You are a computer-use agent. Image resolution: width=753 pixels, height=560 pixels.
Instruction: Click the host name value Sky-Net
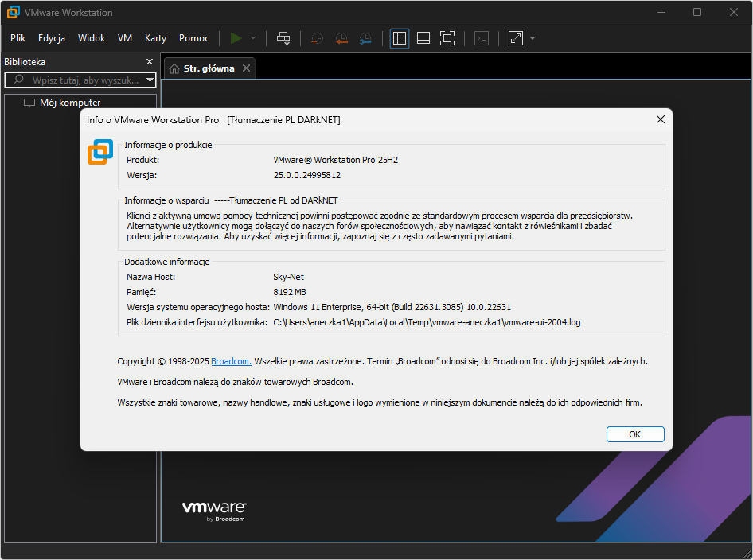click(x=288, y=277)
